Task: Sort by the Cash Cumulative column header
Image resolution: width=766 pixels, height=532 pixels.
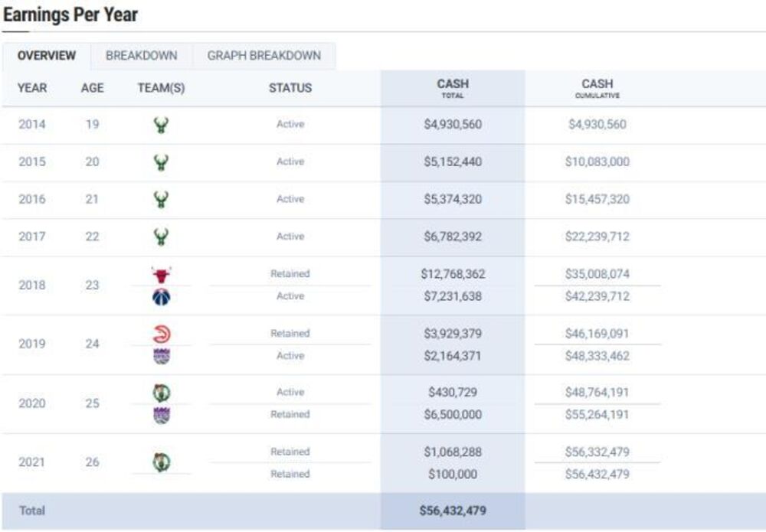Action: pos(597,88)
